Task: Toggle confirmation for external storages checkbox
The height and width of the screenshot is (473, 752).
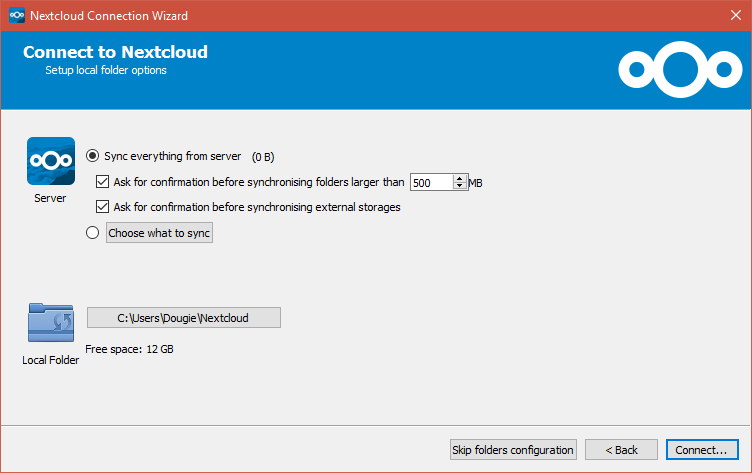Action: tap(102, 207)
